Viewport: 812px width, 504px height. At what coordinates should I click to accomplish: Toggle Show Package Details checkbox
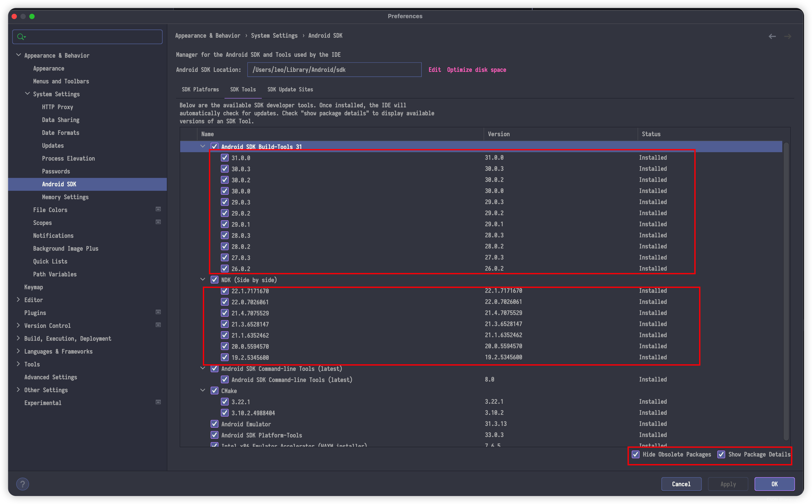(721, 454)
